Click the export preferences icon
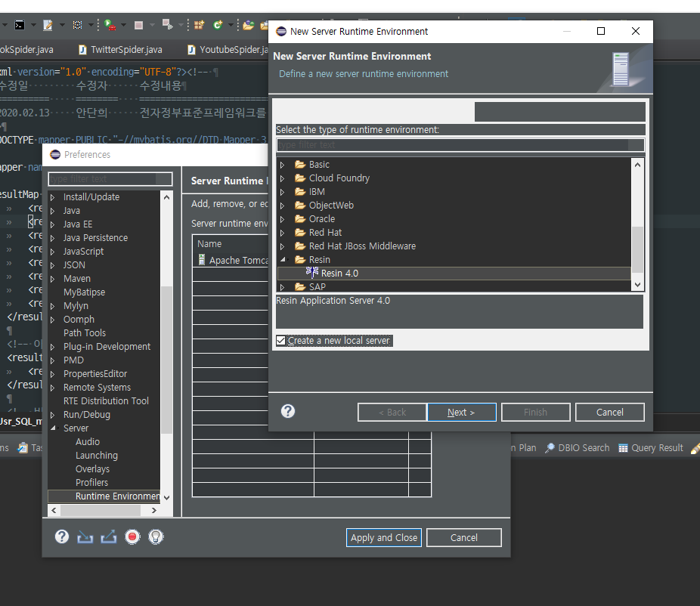This screenshot has height=606, width=700. coord(109,536)
